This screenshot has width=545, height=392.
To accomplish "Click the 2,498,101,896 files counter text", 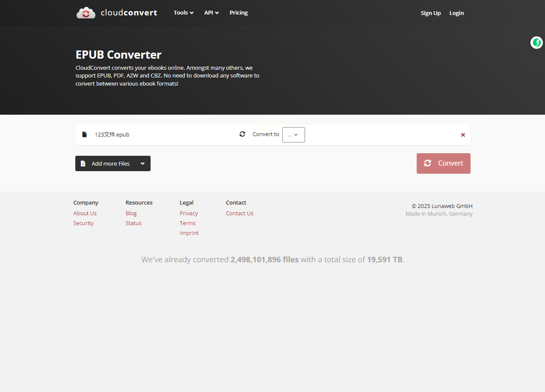I will click(264, 259).
